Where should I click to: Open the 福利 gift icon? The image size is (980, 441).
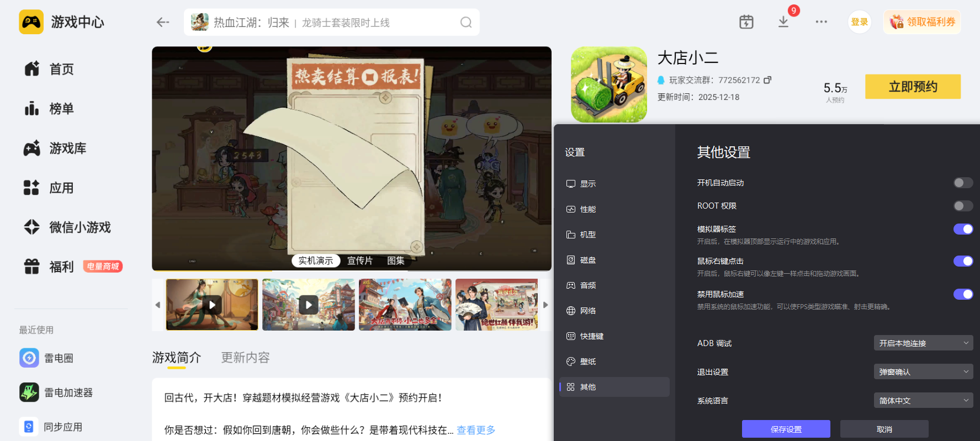[x=32, y=267]
